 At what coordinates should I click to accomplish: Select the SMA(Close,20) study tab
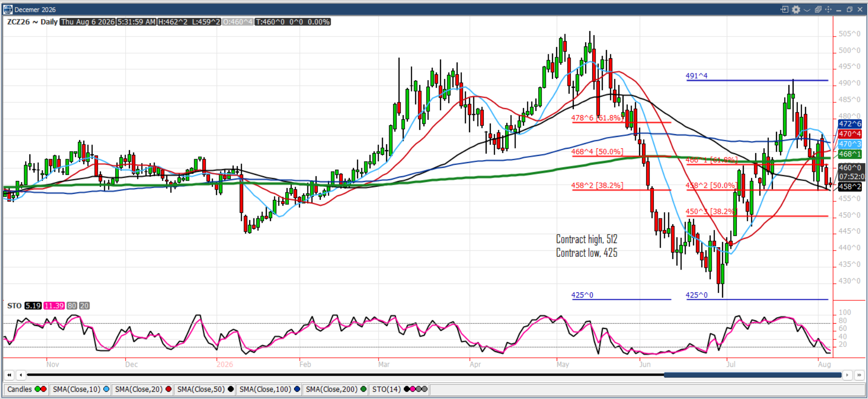tap(143, 389)
